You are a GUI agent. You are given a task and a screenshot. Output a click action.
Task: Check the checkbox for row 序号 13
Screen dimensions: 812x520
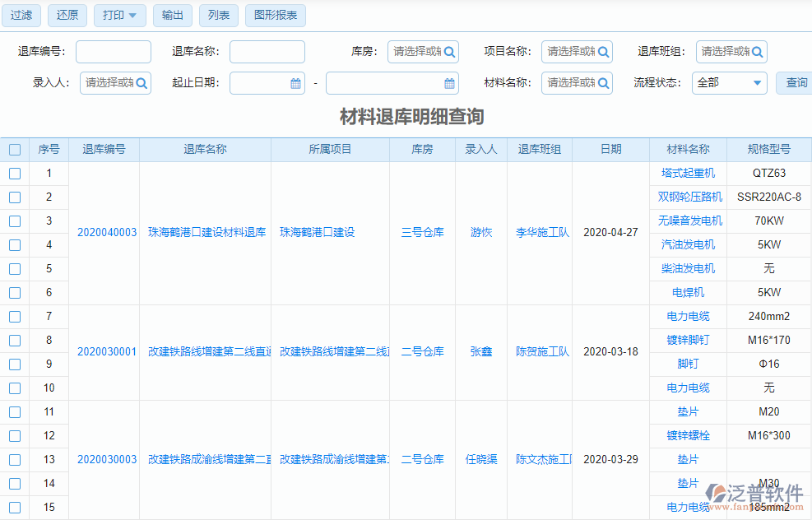(14, 459)
